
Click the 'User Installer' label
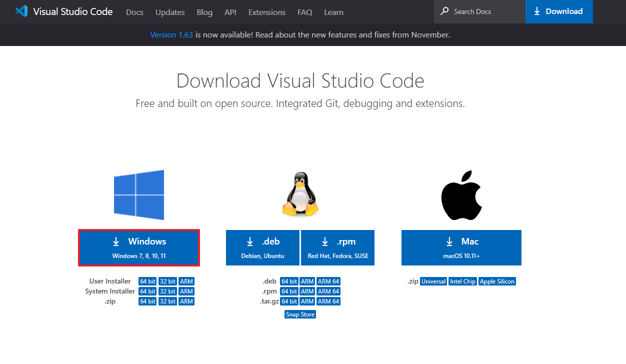(x=110, y=281)
